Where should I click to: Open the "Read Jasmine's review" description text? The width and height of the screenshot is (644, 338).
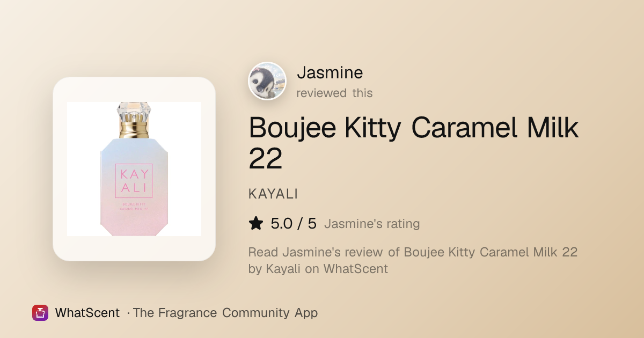pos(413,252)
